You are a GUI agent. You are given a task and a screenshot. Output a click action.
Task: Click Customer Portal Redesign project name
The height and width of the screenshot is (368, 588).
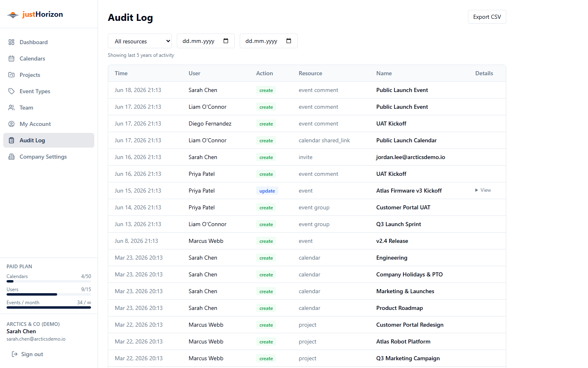click(x=410, y=325)
